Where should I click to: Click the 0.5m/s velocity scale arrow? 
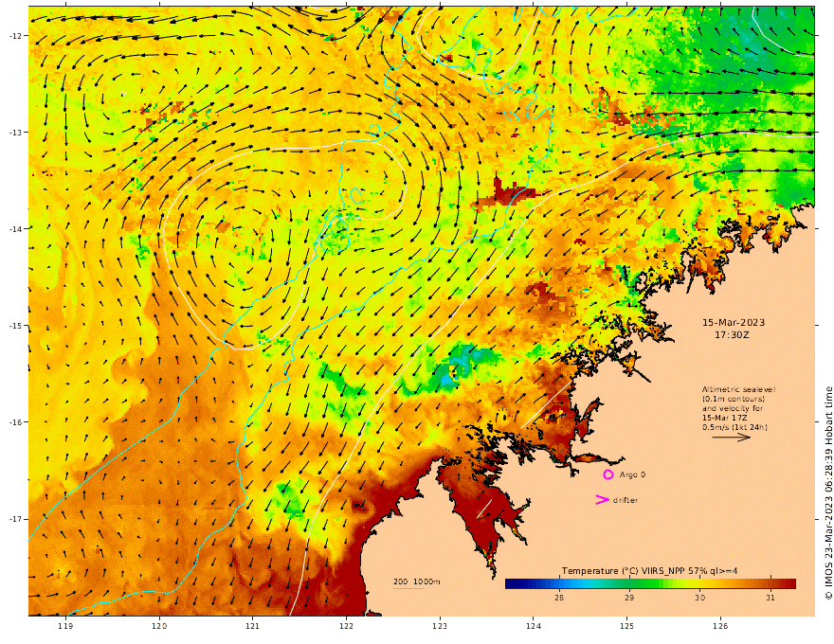pyautogui.click(x=732, y=438)
